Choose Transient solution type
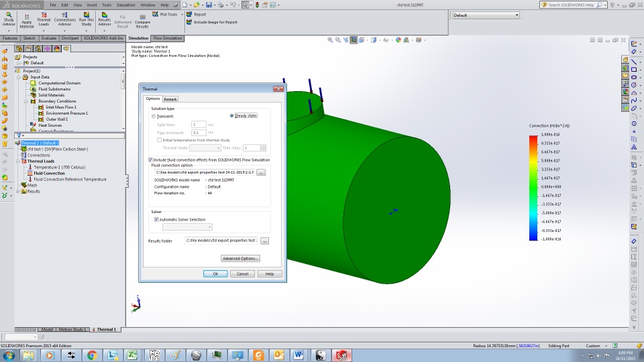Image resolution: width=644 pixels, height=362 pixels. coord(154,117)
